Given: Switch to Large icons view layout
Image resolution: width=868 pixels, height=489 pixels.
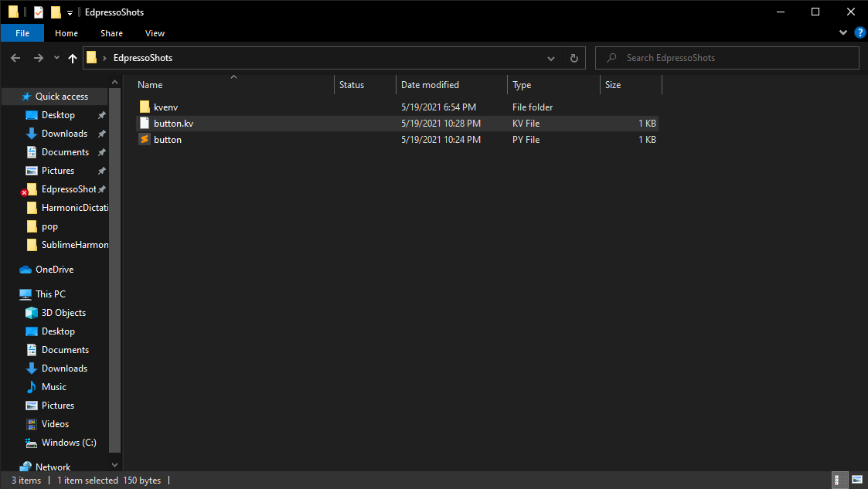Looking at the screenshot, I should coord(856,481).
